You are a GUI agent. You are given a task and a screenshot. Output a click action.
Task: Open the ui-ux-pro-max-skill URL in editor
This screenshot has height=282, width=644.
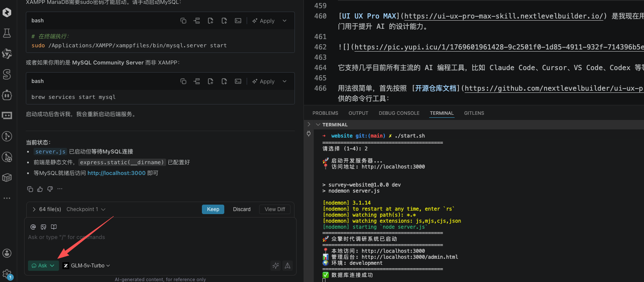(503, 16)
